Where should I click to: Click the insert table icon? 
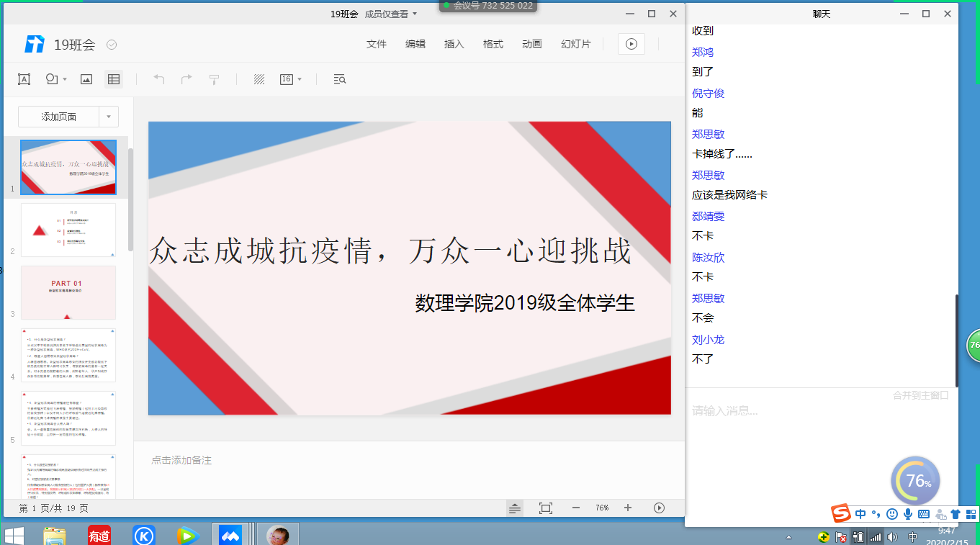pos(114,79)
